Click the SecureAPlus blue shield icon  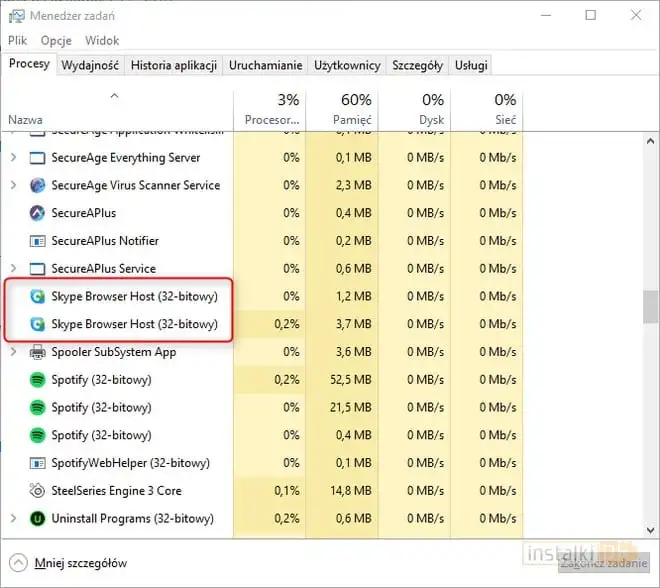[x=38, y=213]
